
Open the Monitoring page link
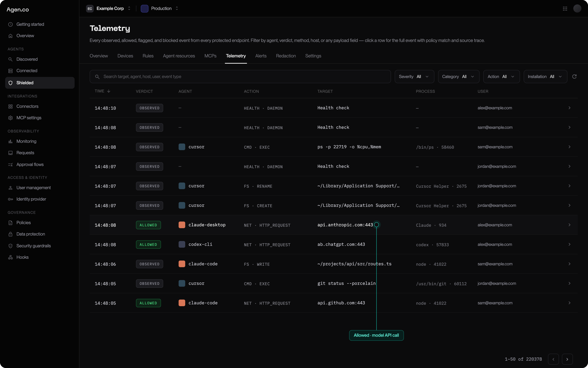(x=26, y=141)
